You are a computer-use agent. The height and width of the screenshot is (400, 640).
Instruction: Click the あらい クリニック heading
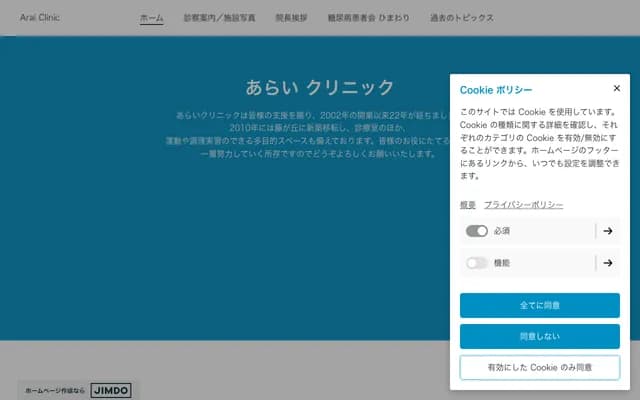click(320, 87)
